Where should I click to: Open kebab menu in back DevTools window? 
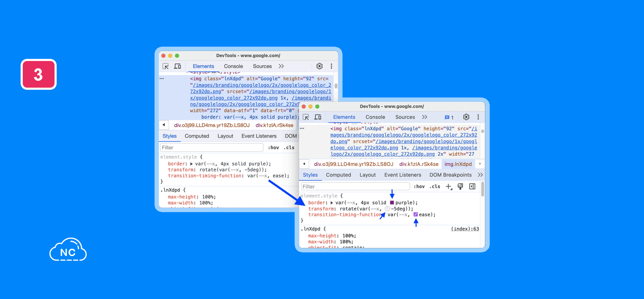331,66
